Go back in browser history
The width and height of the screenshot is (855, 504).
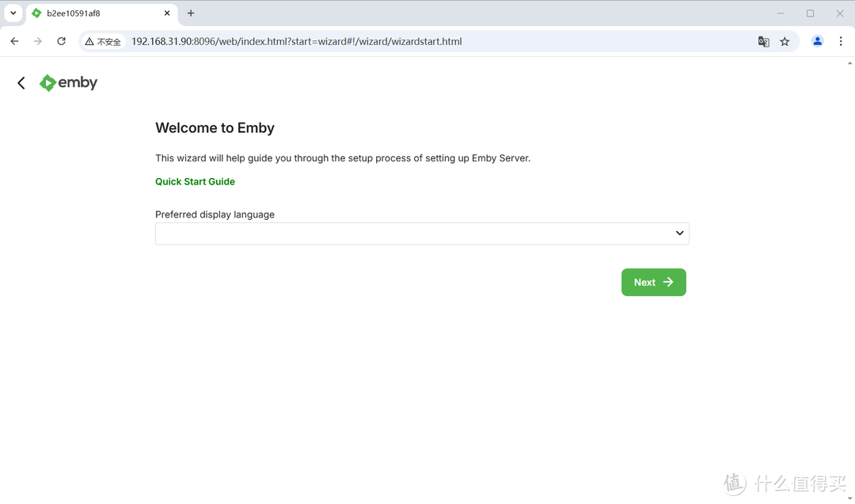tap(15, 41)
